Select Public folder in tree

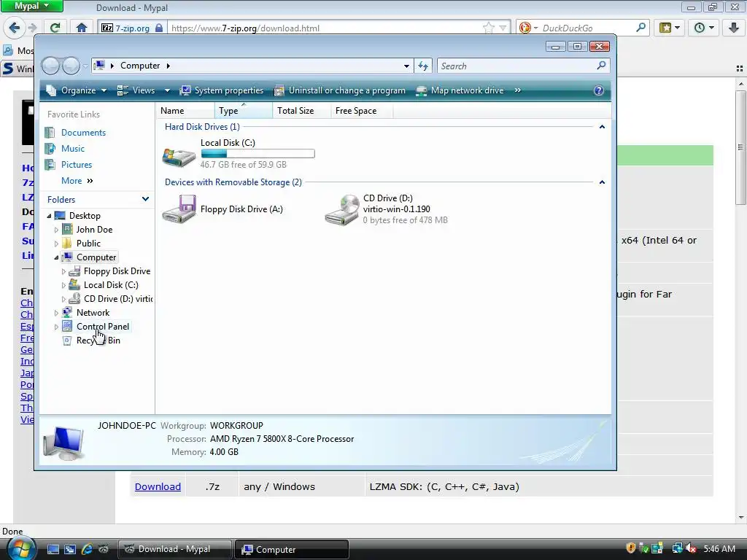point(88,244)
